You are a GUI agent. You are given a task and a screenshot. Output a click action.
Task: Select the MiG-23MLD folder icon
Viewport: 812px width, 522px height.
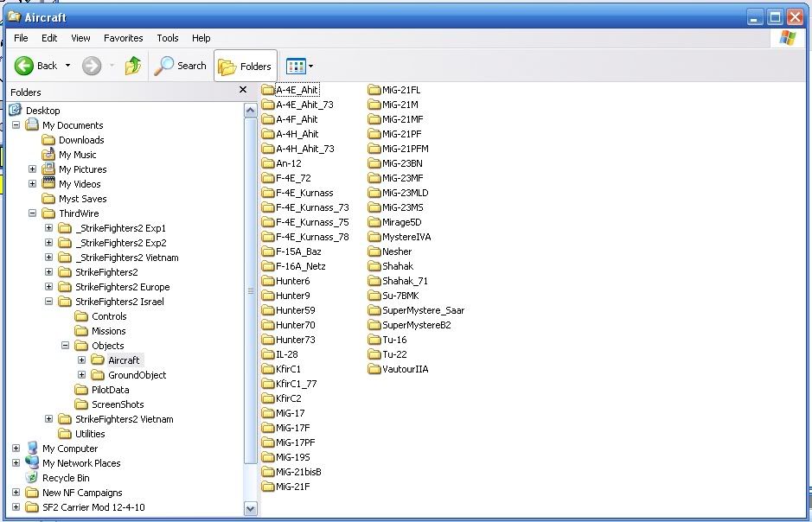[x=374, y=193]
